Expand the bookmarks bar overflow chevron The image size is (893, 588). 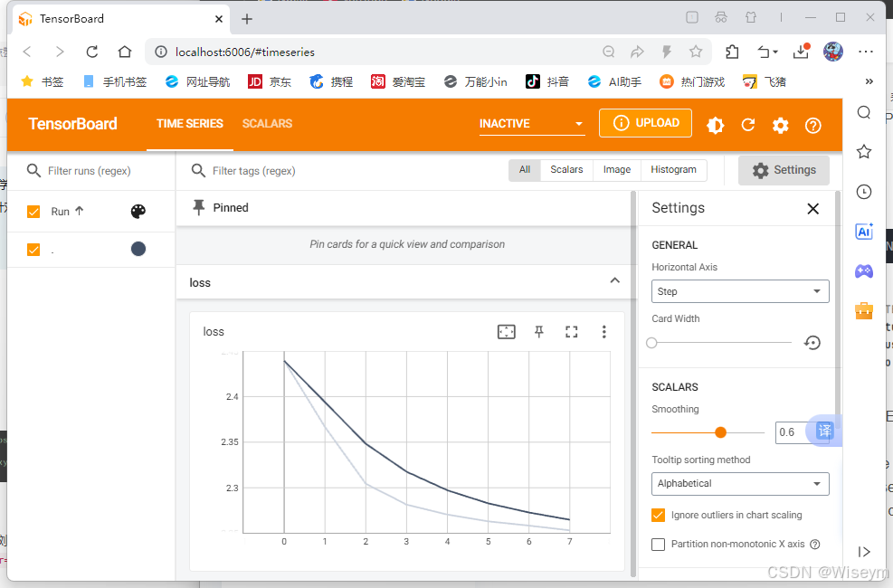click(x=869, y=82)
